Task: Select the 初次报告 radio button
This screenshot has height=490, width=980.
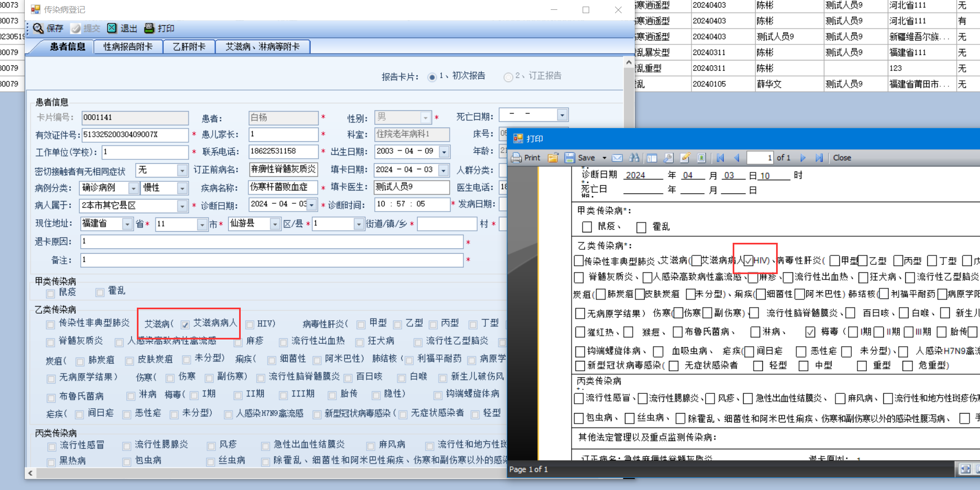Action: click(432, 77)
